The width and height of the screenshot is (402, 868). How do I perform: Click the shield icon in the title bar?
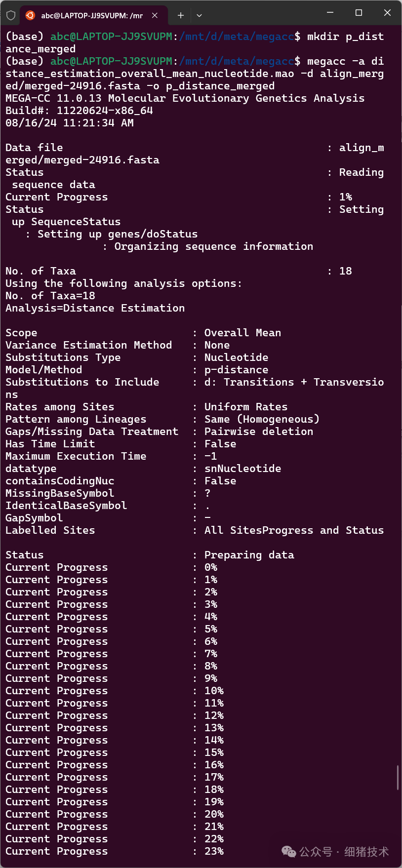coord(11,15)
